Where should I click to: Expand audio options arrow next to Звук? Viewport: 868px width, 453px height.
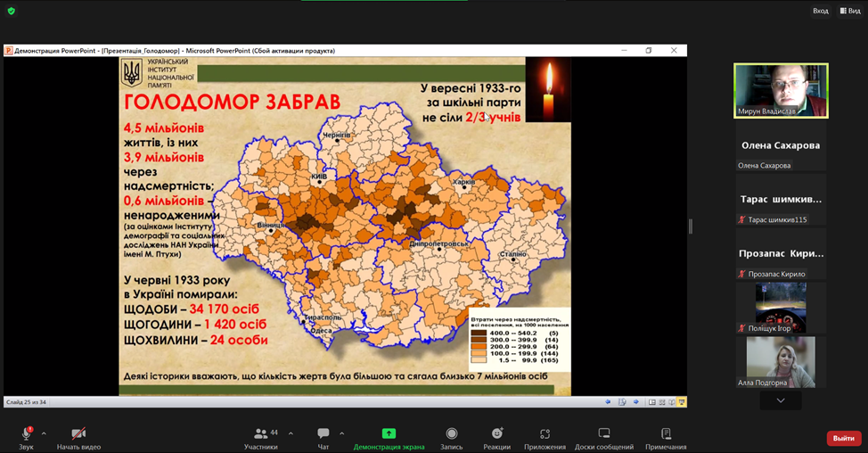pyautogui.click(x=44, y=433)
